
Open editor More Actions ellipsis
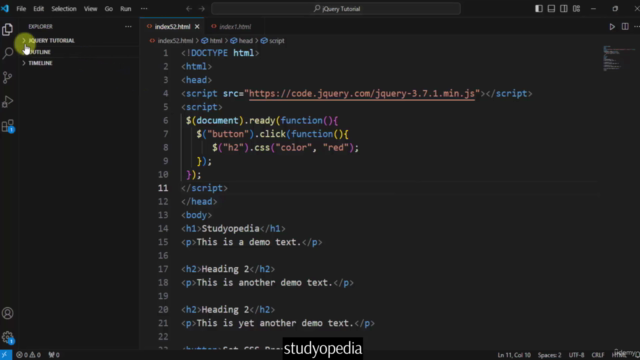pyautogui.click(x=636, y=27)
